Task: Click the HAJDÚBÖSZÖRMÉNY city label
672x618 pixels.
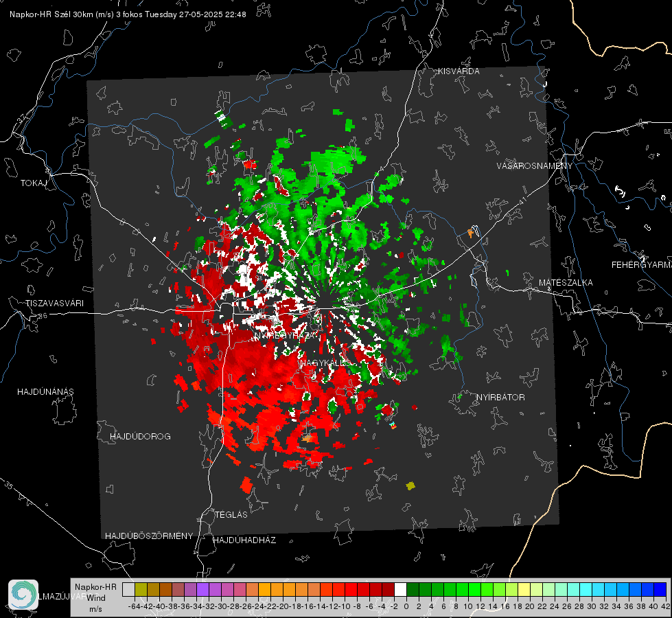Action: (149, 536)
